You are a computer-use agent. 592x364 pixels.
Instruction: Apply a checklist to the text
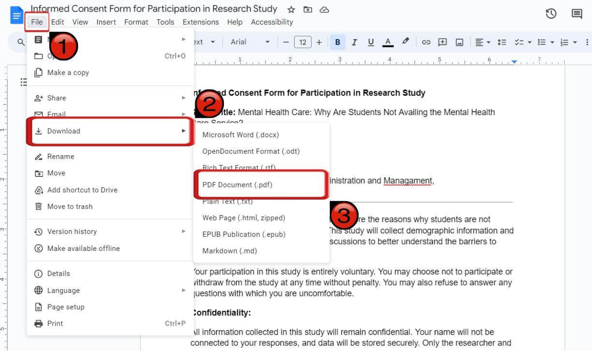(519, 42)
